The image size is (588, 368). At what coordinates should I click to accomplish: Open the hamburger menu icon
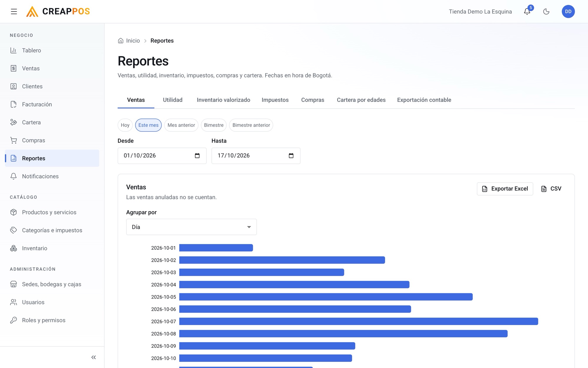pos(14,11)
